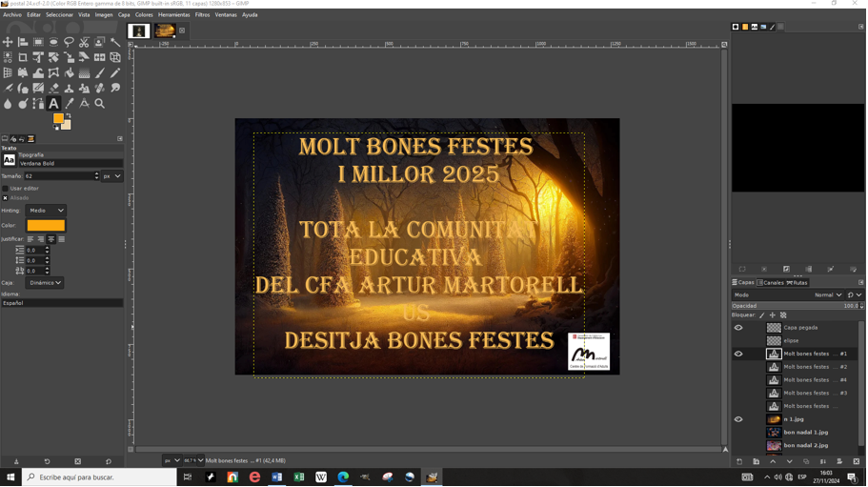Click the lock position icon in Bloquear
This screenshot has height=487, width=868.
click(773, 315)
